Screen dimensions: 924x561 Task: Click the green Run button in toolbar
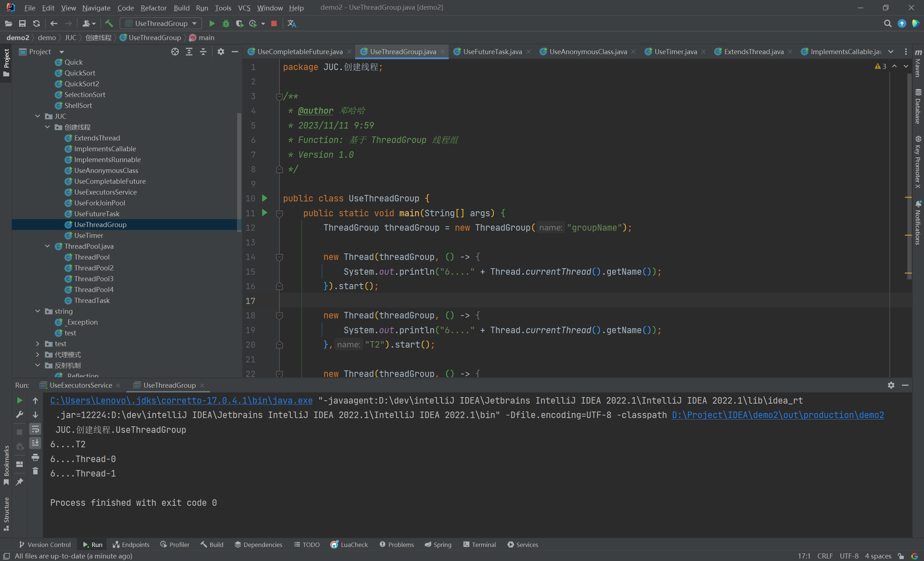[x=212, y=23]
